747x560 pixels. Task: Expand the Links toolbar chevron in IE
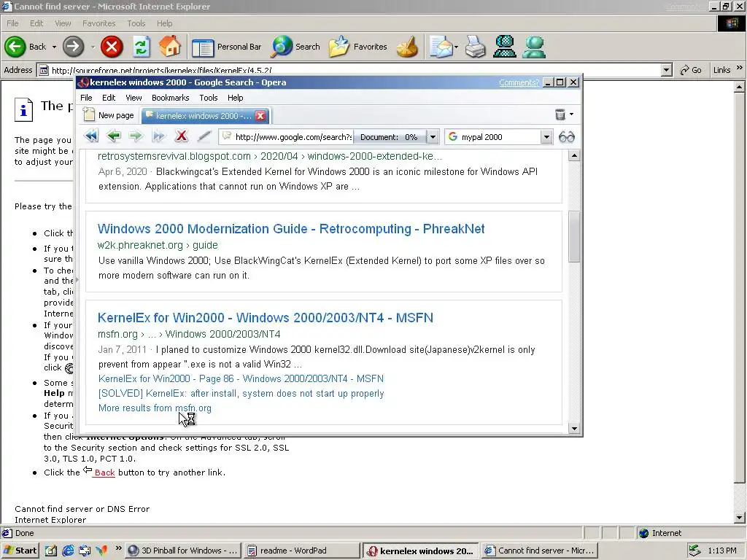coord(740,68)
